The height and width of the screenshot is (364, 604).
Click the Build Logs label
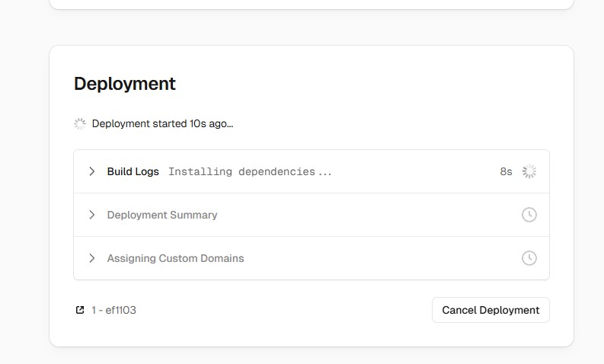(x=133, y=171)
